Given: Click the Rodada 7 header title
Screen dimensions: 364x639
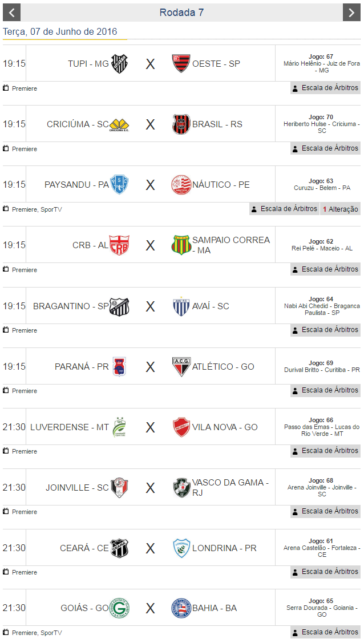Looking at the screenshot, I should point(181,13).
